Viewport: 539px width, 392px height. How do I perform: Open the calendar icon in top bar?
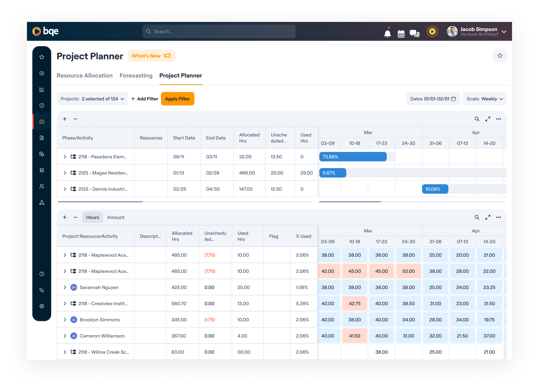coord(401,33)
